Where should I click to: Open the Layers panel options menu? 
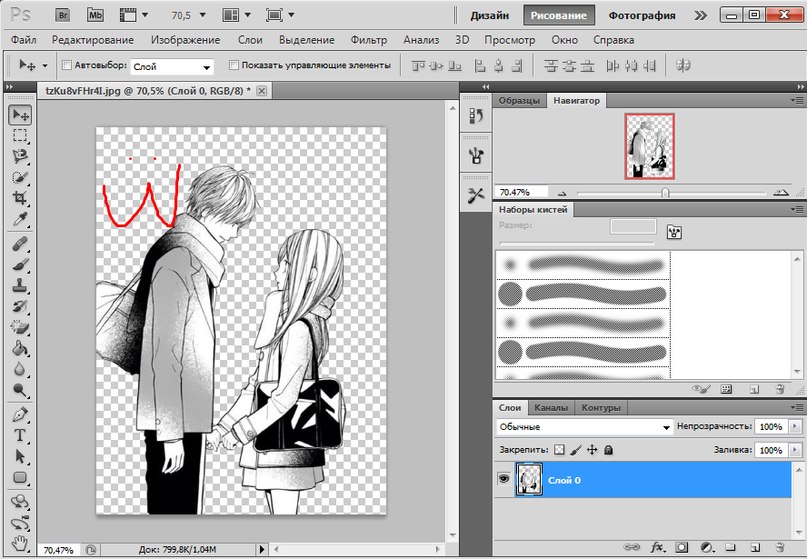tap(796, 408)
